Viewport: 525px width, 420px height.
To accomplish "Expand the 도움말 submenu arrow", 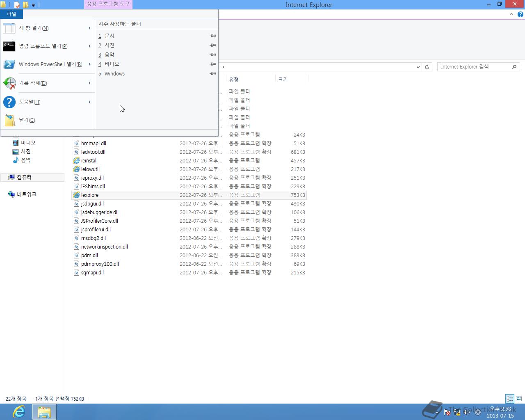I will tap(89, 102).
